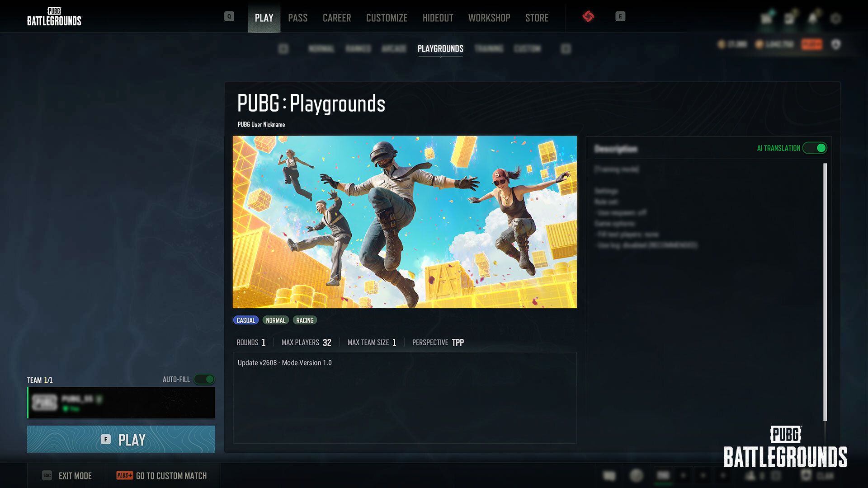Viewport: 868px width, 488px height.
Task: Click the round avatar icon in the bottom bar
Action: (637, 475)
